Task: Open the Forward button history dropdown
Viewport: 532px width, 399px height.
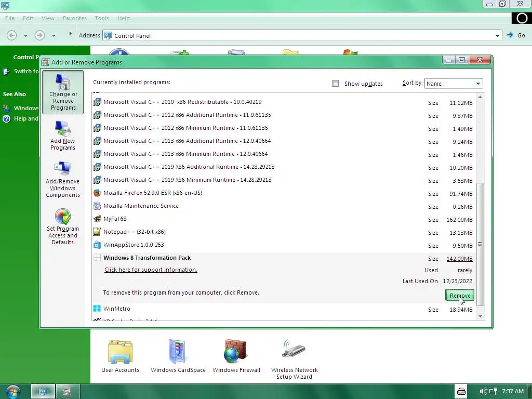Action: pos(54,36)
